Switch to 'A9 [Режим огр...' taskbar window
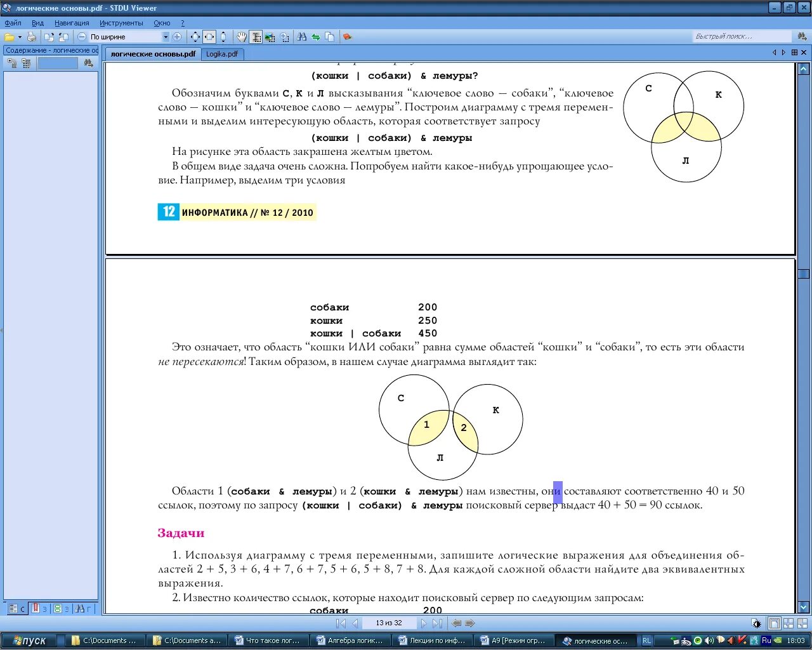The image size is (812, 650). [x=514, y=640]
